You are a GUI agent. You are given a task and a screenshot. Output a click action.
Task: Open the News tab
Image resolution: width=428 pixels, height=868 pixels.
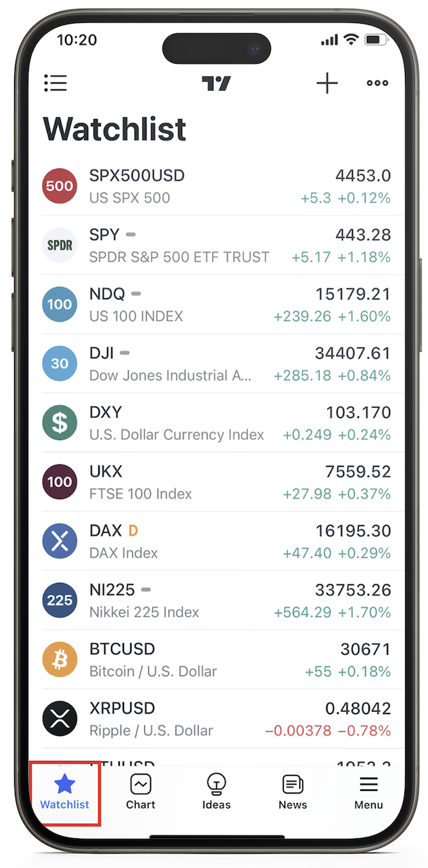(x=293, y=792)
